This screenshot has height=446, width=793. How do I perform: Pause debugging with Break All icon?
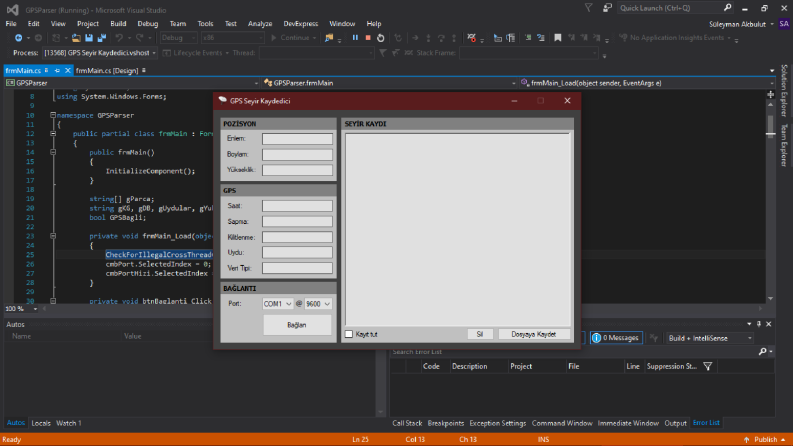[x=355, y=38]
